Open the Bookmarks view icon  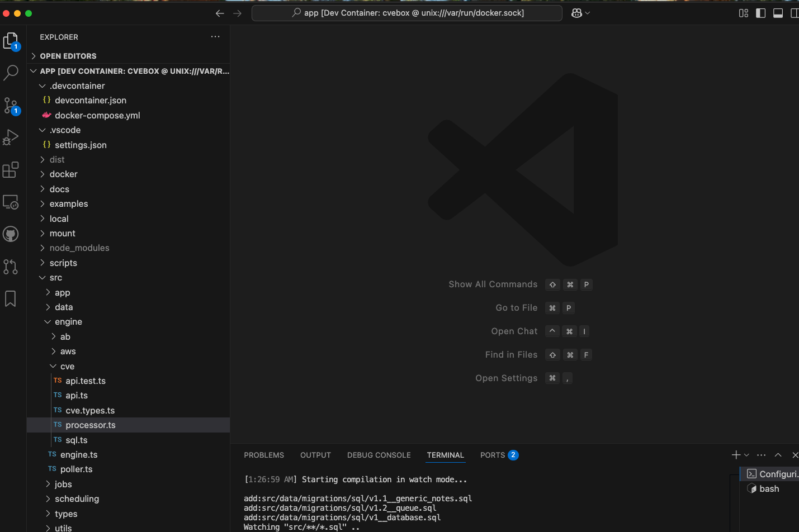tap(11, 298)
